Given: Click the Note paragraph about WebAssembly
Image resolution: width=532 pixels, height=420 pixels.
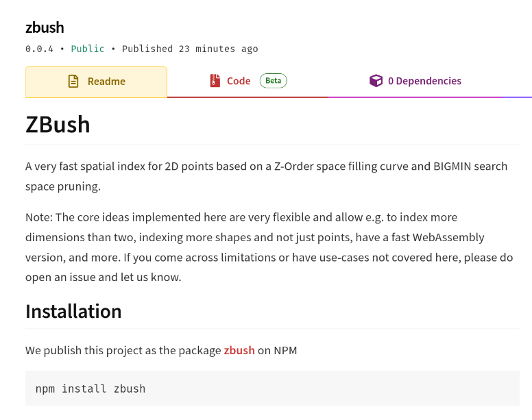Looking at the screenshot, I should coord(269,247).
